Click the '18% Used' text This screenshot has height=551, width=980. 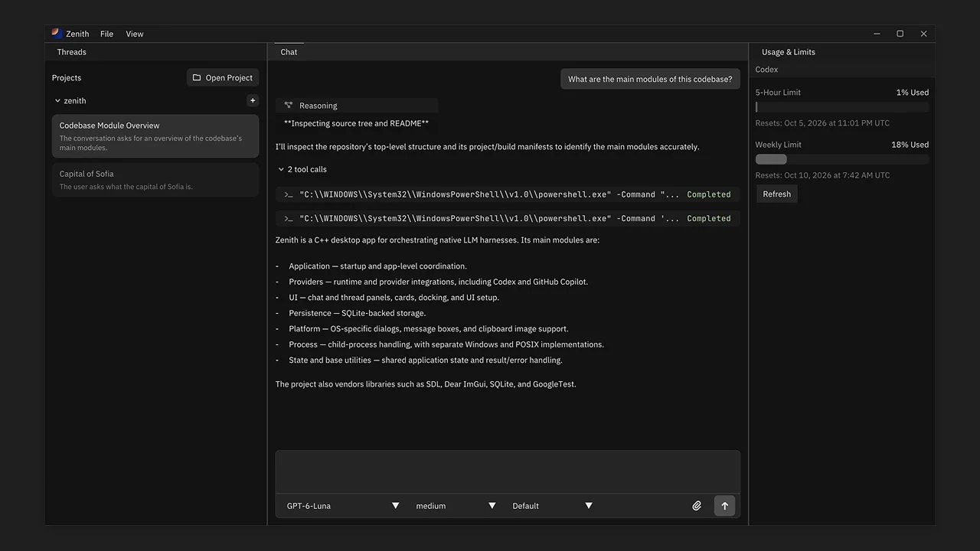point(910,145)
